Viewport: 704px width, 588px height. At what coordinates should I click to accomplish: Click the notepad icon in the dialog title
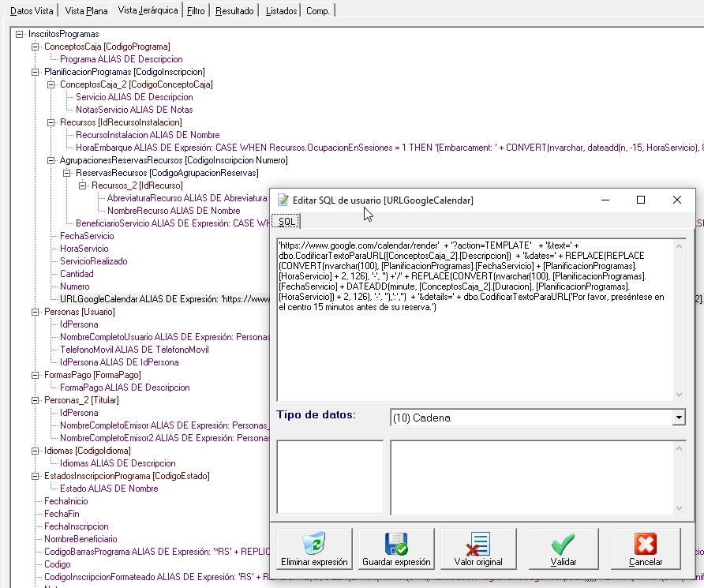283,200
